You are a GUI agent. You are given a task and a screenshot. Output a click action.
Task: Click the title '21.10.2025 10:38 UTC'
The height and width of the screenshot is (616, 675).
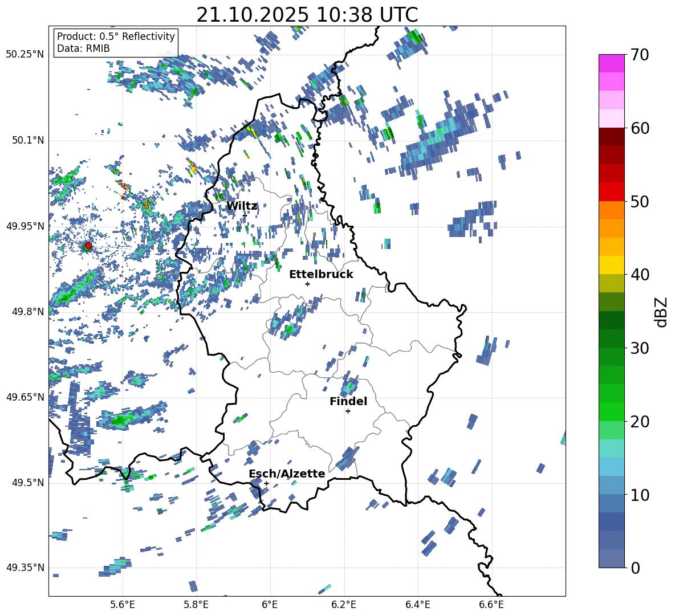click(307, 15)
